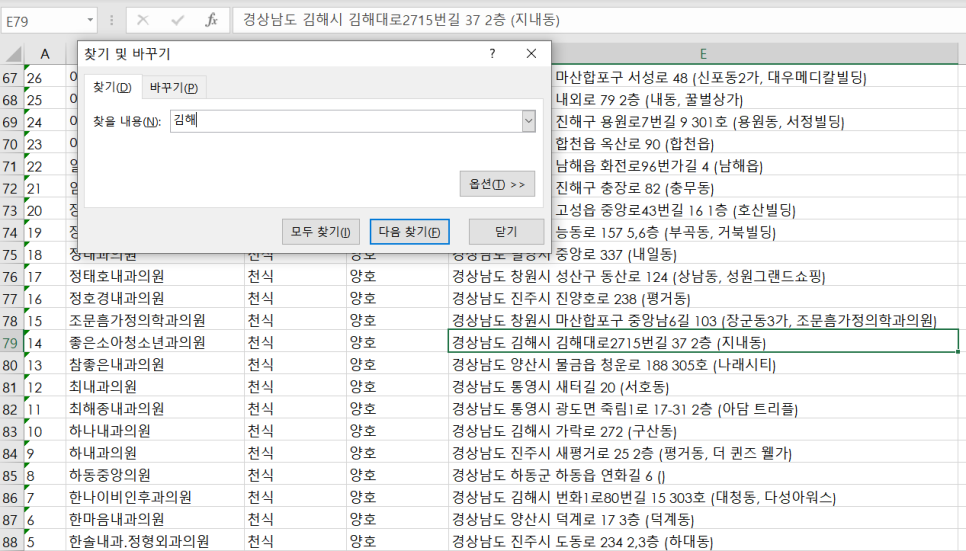Select row 88 header
Screen dimensions: 966x551
coord(11,542)
